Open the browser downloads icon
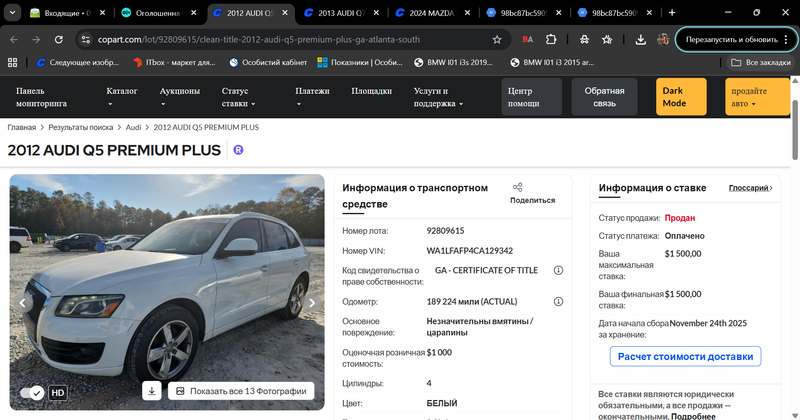 (x=640, y=39)
